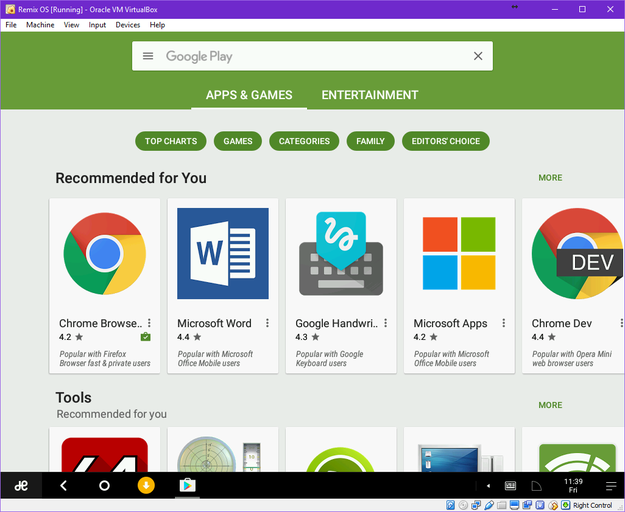625x512 pixels.
Task: Open the GAMES section
Action: [x=238, y=141]
